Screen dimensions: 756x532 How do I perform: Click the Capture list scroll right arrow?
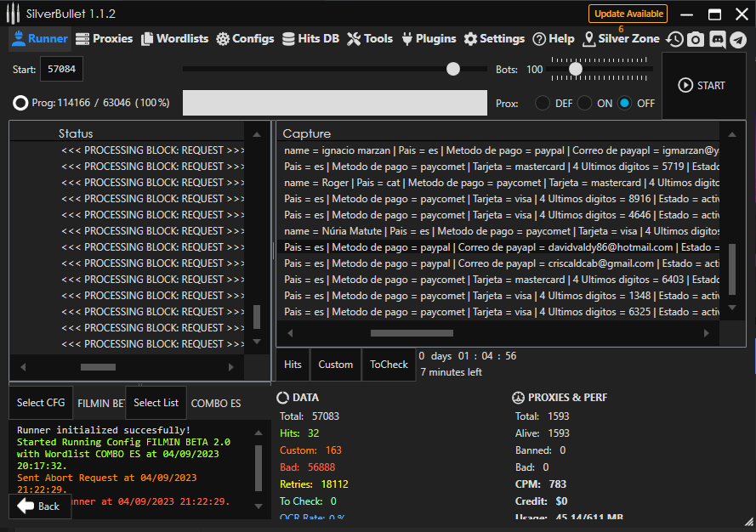coord(707,333)
